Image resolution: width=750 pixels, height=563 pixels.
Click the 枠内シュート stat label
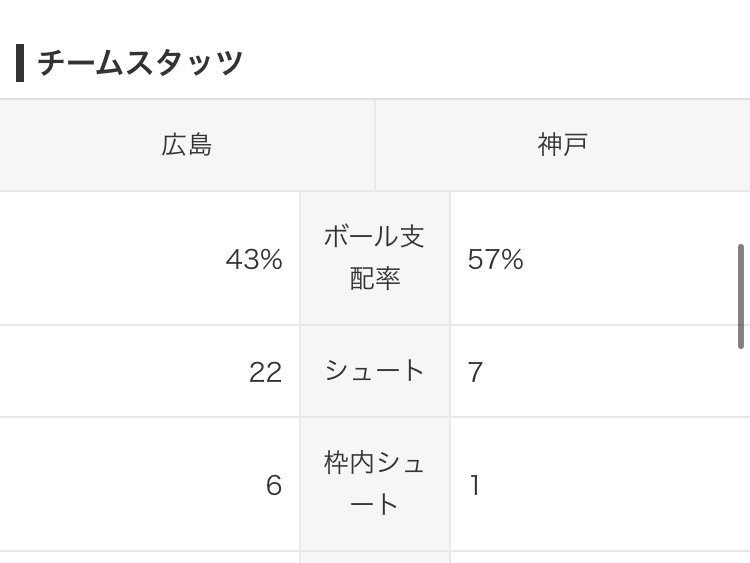pos(375,484)
